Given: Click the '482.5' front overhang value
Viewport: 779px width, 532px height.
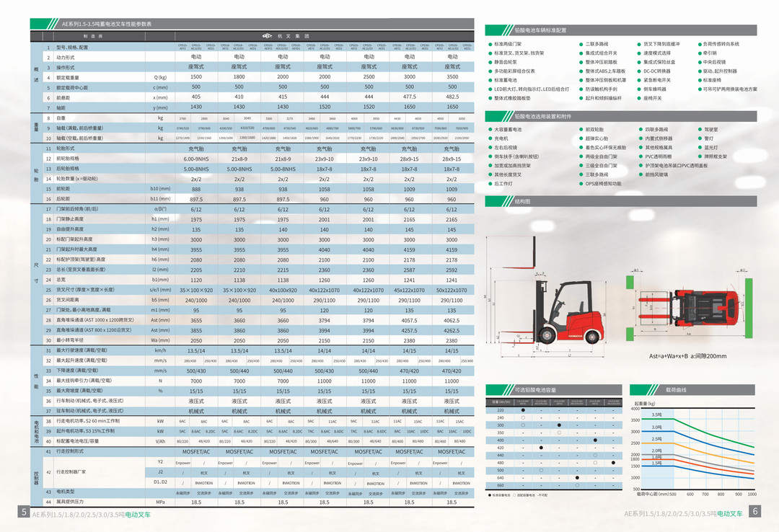Looking at the screenshot, I should [x=452, y=97].
